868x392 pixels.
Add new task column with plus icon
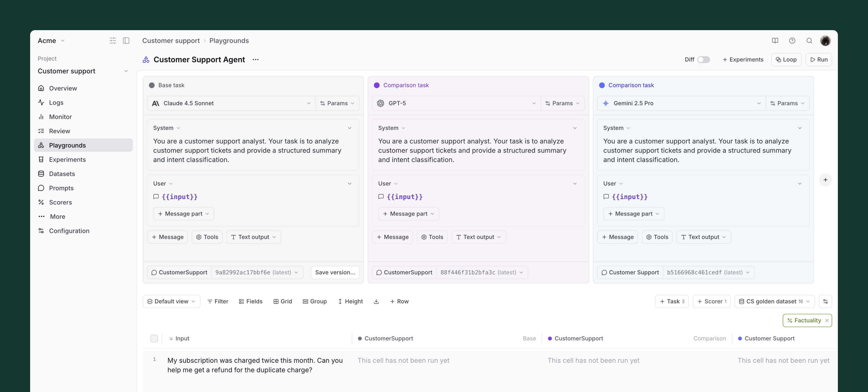(x=825, y=180)
